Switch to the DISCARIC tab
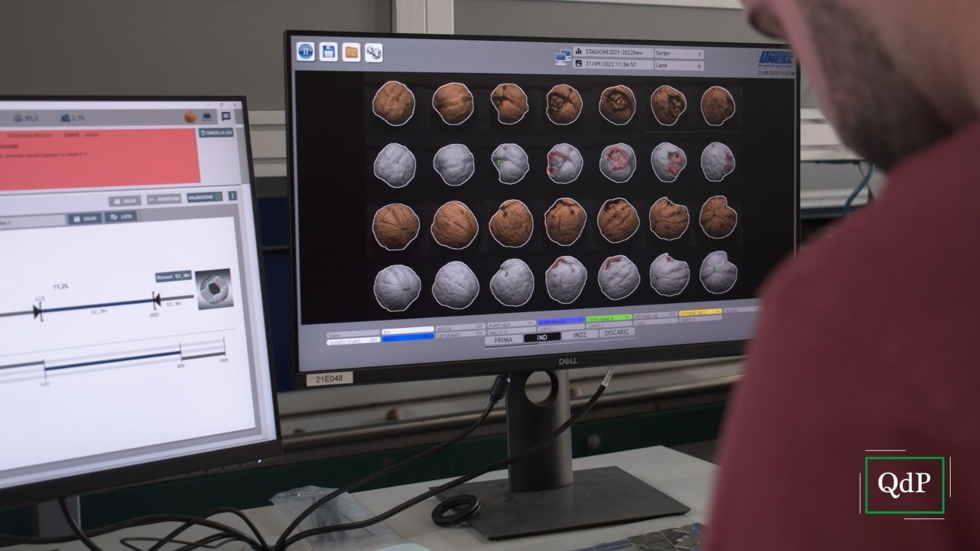Viewport: 980px width, 551px height. [x=617, y=332]
